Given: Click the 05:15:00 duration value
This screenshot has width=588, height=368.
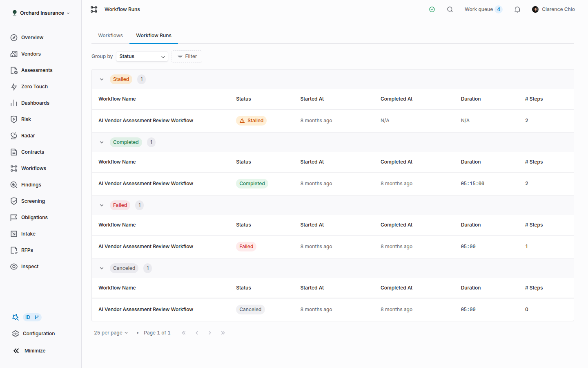Looking at the screenshot, I should point(472,184).
